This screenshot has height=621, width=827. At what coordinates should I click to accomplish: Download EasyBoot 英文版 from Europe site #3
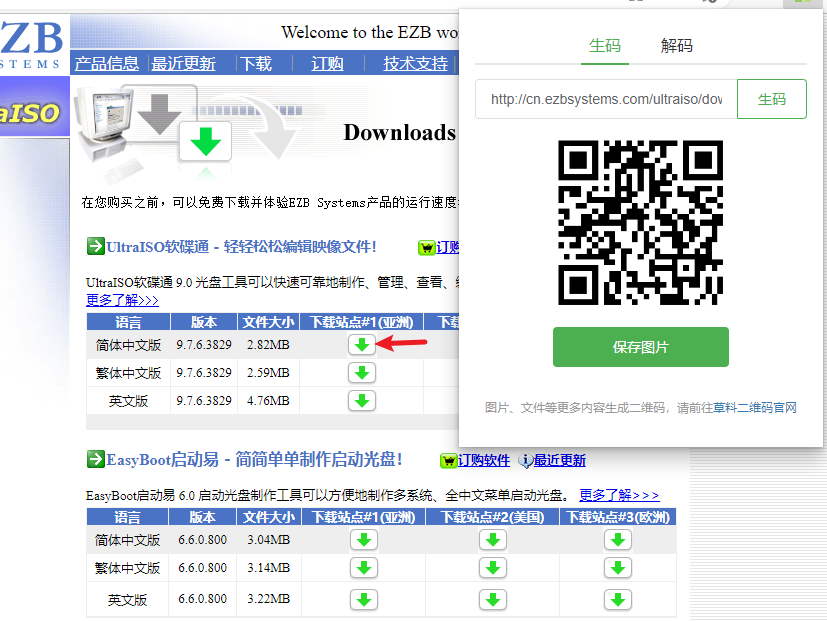pyautogui.click(x=618, y=599)
